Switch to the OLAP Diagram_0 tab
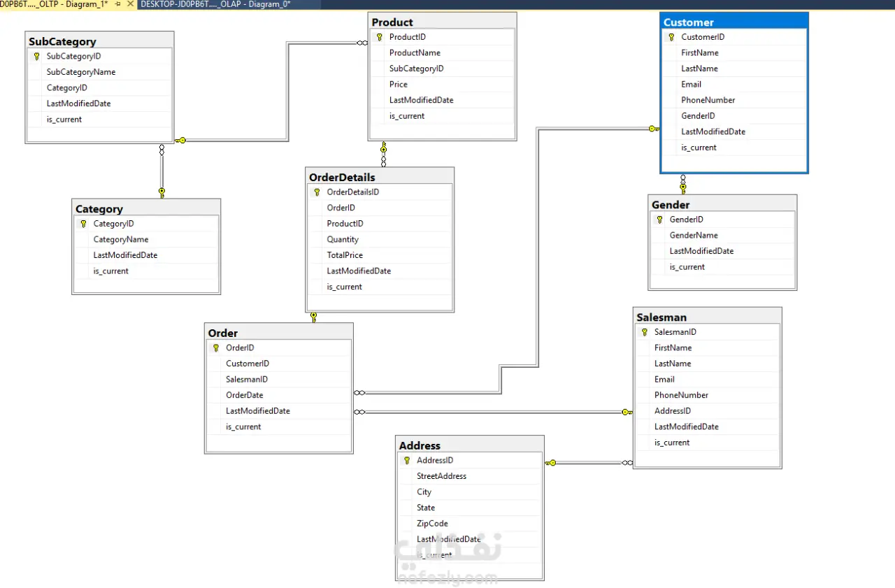Screen dimensions: 895x588 pyautogui.click(x=215, y=4)
